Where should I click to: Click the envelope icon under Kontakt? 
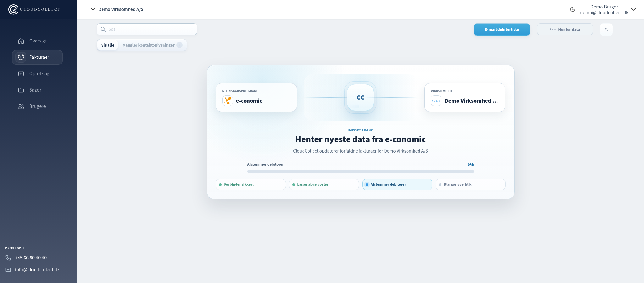[8, 270]
